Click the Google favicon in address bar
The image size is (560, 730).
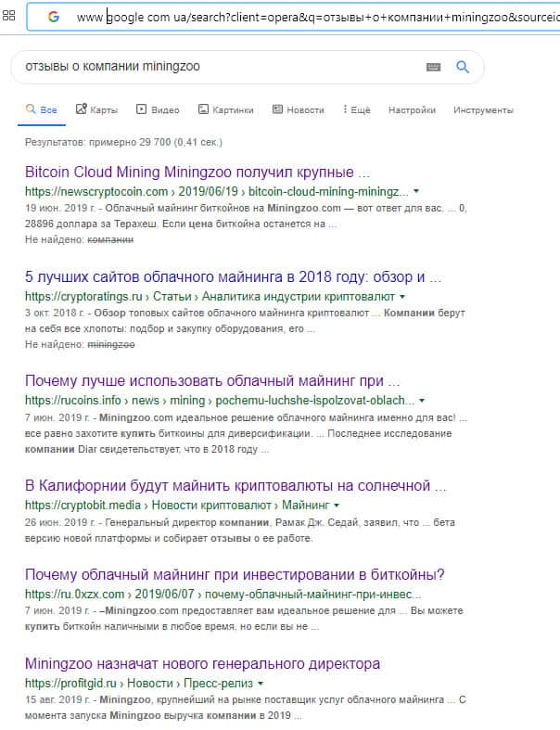tap(54, 17)
